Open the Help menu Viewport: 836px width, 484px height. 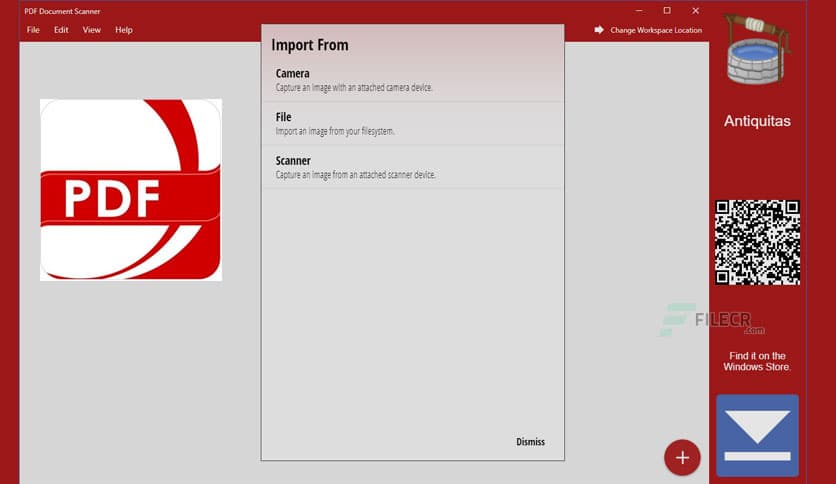(124, 30)
